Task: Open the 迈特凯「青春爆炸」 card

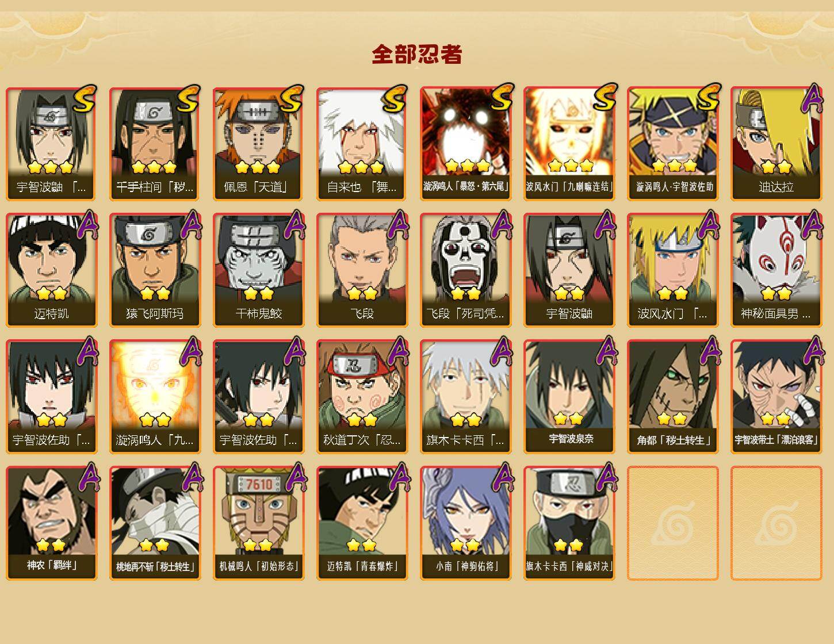Action: [x=362, y=523]
